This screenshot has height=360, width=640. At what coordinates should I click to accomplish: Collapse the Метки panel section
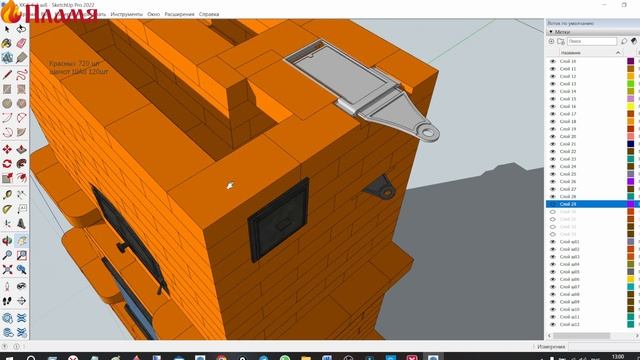click(x=551, y=32)
